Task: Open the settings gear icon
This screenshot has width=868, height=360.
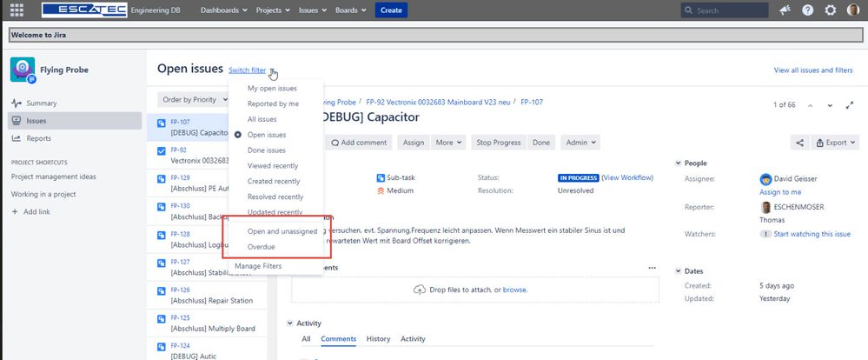Action: tap(831, 10)
